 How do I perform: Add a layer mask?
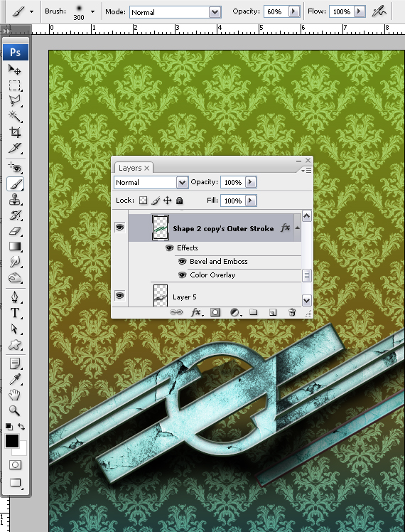[x=215, y=312]
